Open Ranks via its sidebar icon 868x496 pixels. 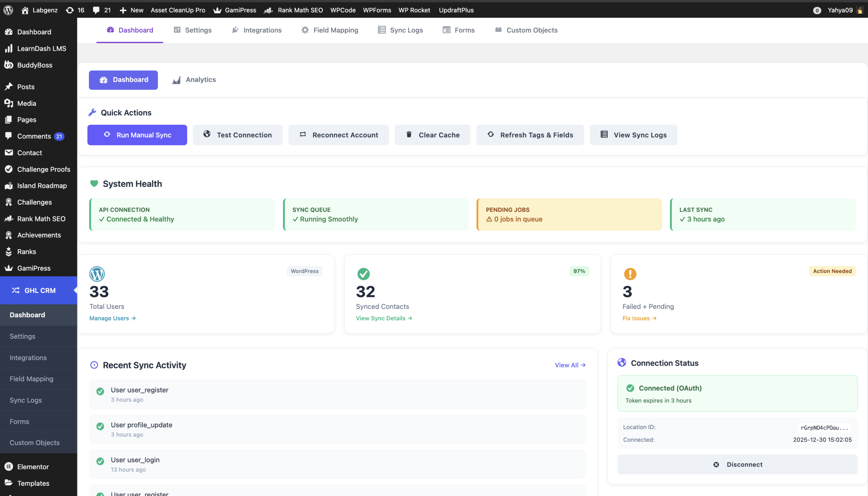8,252
